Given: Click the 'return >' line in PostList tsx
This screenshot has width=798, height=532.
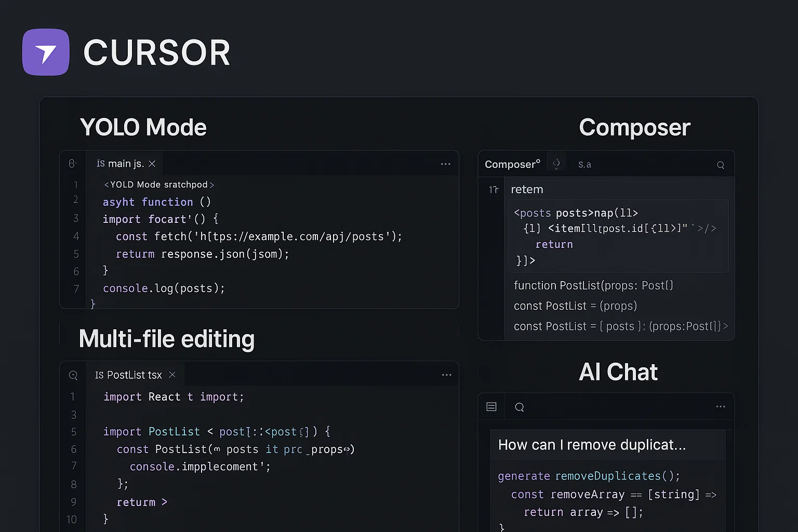Looking at the screenshot, I should pos(142,502).
